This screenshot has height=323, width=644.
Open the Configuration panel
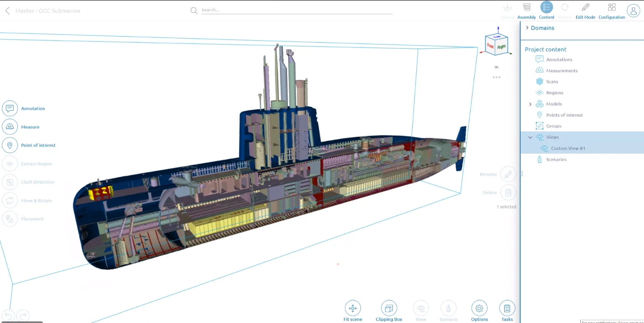[x=612, y=7]
